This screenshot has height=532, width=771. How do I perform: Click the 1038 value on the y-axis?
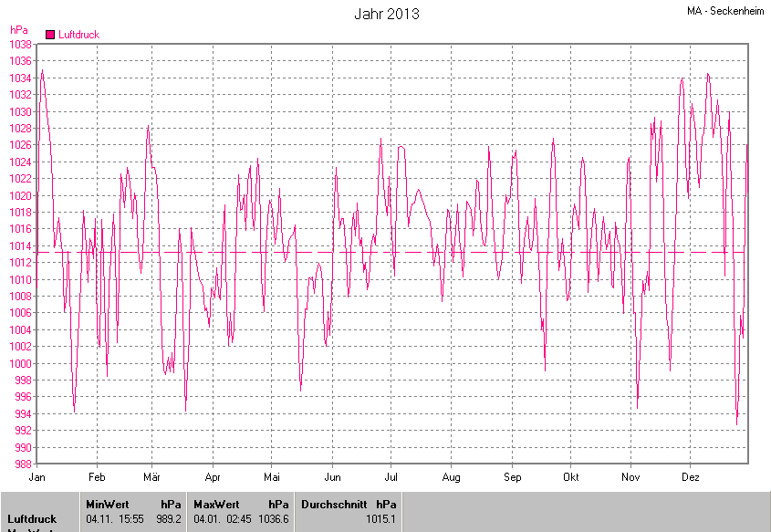(x=20, y=45)
